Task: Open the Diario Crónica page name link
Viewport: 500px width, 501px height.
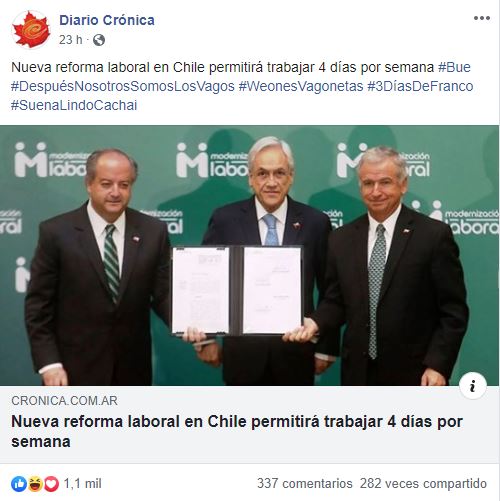Action: tap(107, 20)
